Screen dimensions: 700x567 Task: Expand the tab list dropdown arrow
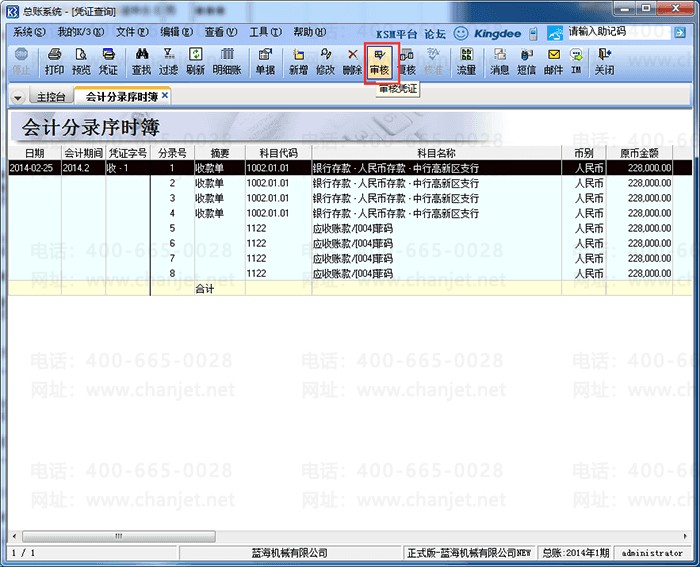pyautogui.click(x=19, y=98)
